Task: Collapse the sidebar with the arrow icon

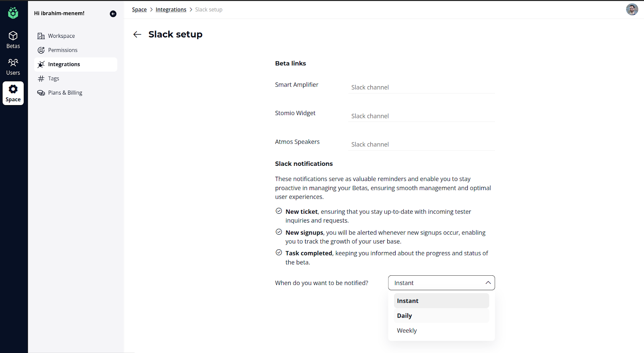Action: pos(113,14)
